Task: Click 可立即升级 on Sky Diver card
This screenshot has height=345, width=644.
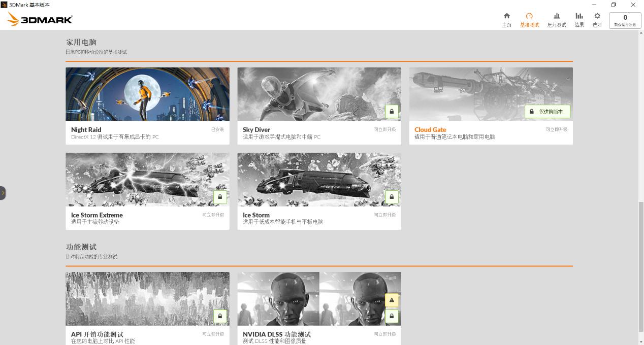Action: pos(385,129)
